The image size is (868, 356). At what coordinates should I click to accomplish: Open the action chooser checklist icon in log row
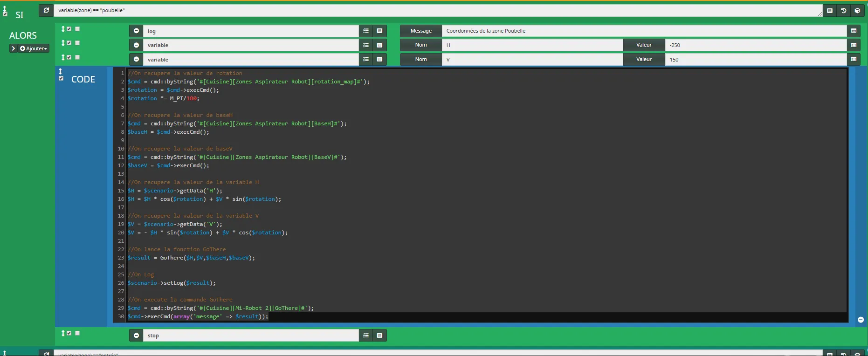366,31
